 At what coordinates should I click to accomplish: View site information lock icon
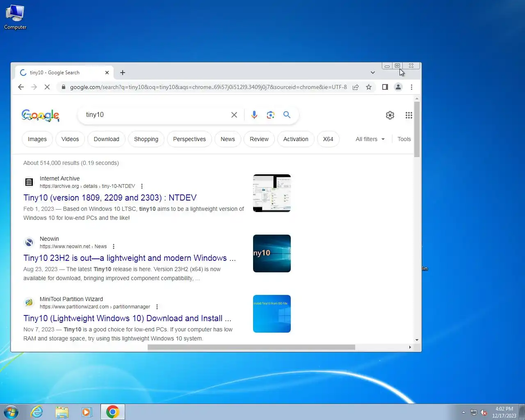(63, 87)
